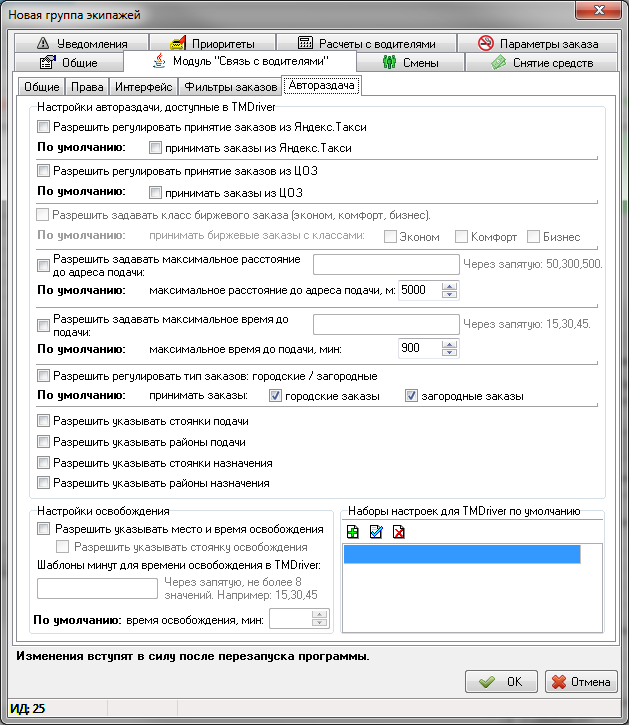Click the delete settings set icon
This screenshot has width=629, height=725.
[399, 531]
